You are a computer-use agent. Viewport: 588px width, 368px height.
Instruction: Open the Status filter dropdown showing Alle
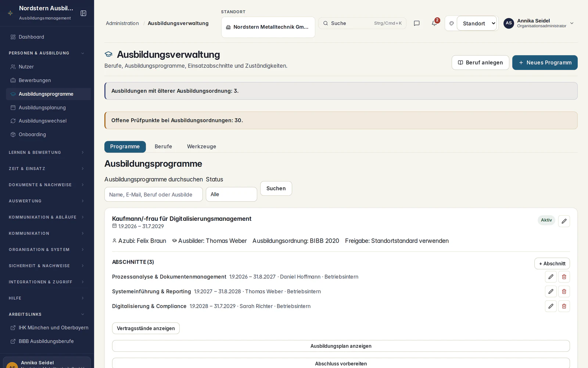coord(232,194)
